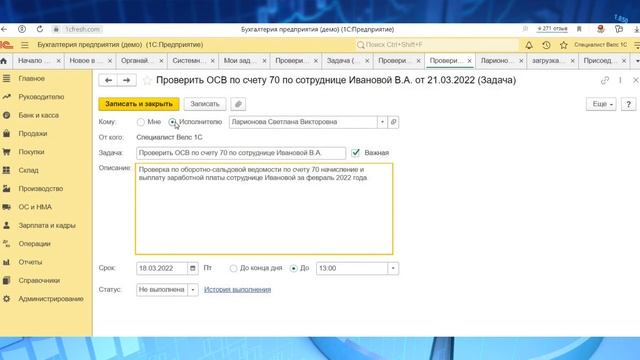The height and width of the screenshot is (360, 640).
Task: Select the Мне radio button
Action: pyautogui.click(x=141, y=122)
